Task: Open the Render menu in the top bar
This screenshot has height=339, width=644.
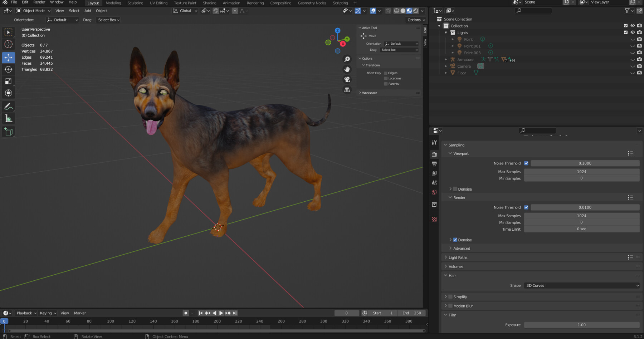Action: [39, 2]
